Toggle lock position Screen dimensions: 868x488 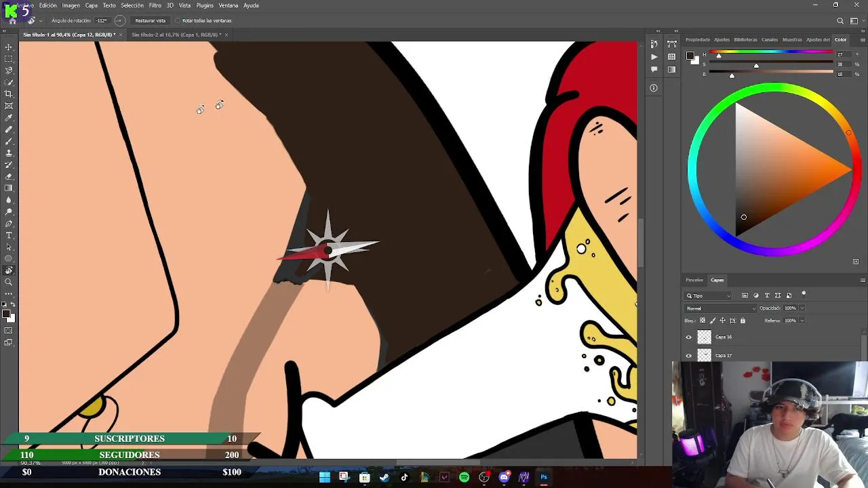coord(722,321)
